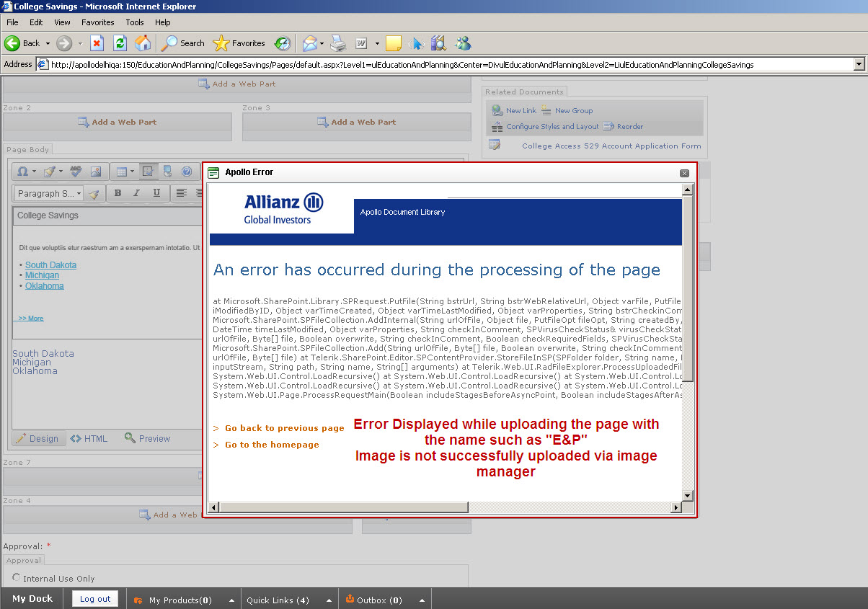
Task: Open the Mail button dropdown arrow
Action: point(322,43)
